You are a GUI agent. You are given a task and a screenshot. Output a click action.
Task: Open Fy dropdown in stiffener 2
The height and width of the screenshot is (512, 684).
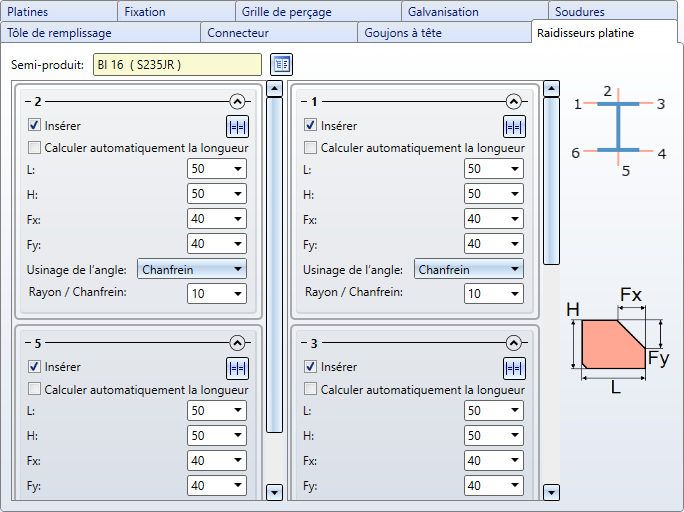pos(217,244)
